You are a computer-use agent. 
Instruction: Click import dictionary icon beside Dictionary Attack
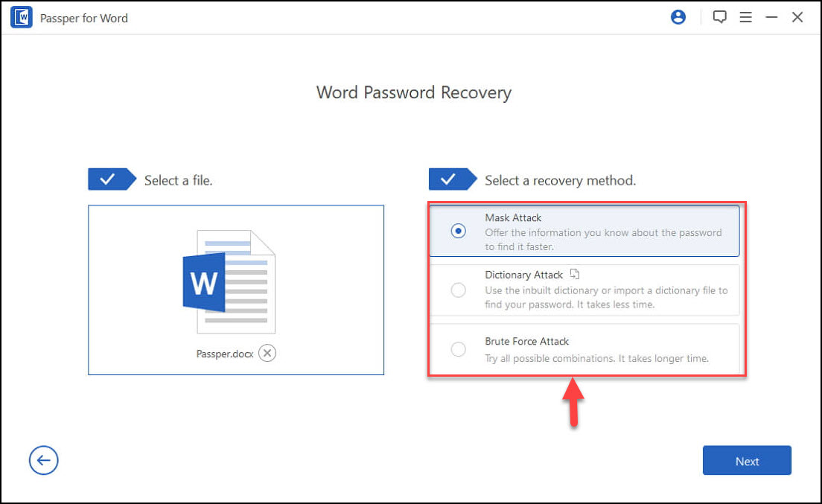(x=574, y=274)
